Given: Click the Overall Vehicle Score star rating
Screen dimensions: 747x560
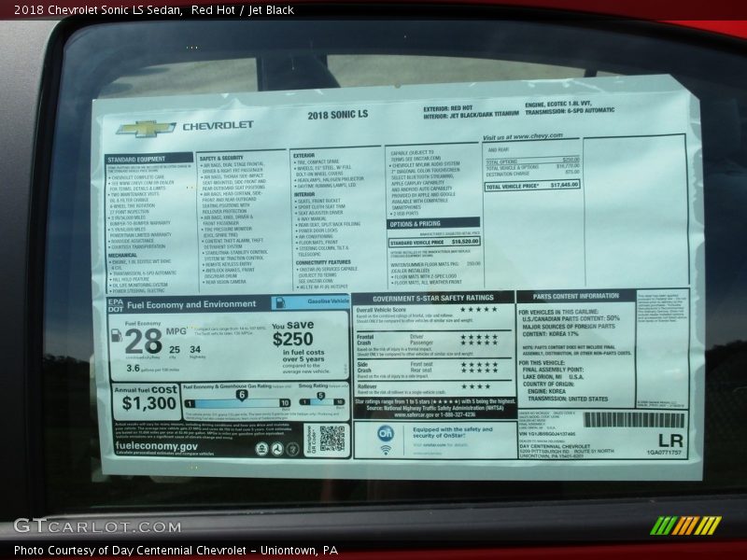Looking at the screenshot, I should coord(478,309).
